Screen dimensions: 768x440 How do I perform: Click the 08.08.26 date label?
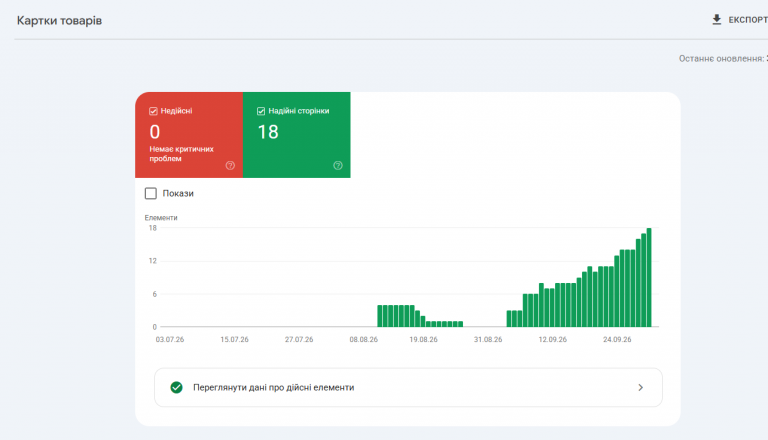tap(363, 340)
